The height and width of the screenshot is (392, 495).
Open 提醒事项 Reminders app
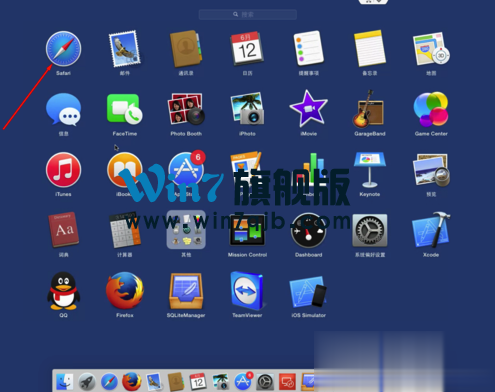point(308,48)
